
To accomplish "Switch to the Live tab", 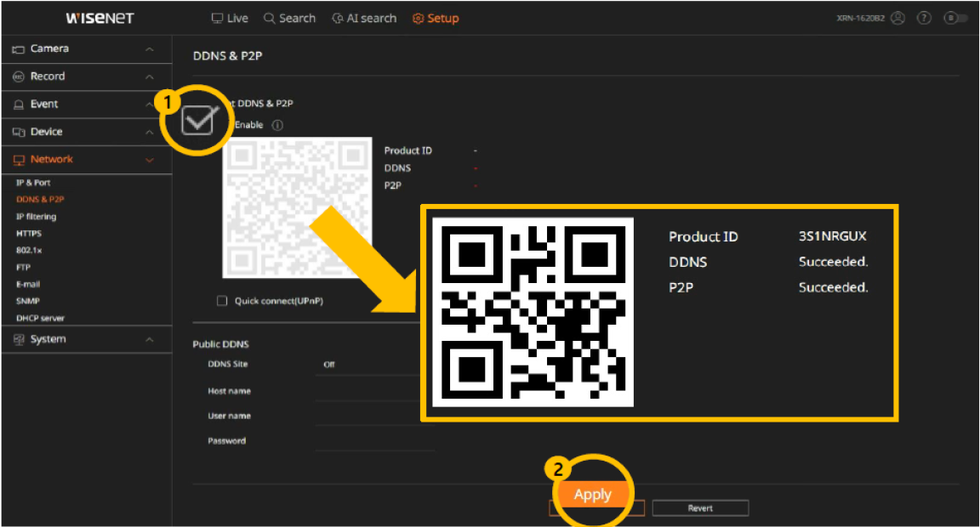I will (230, 19).
